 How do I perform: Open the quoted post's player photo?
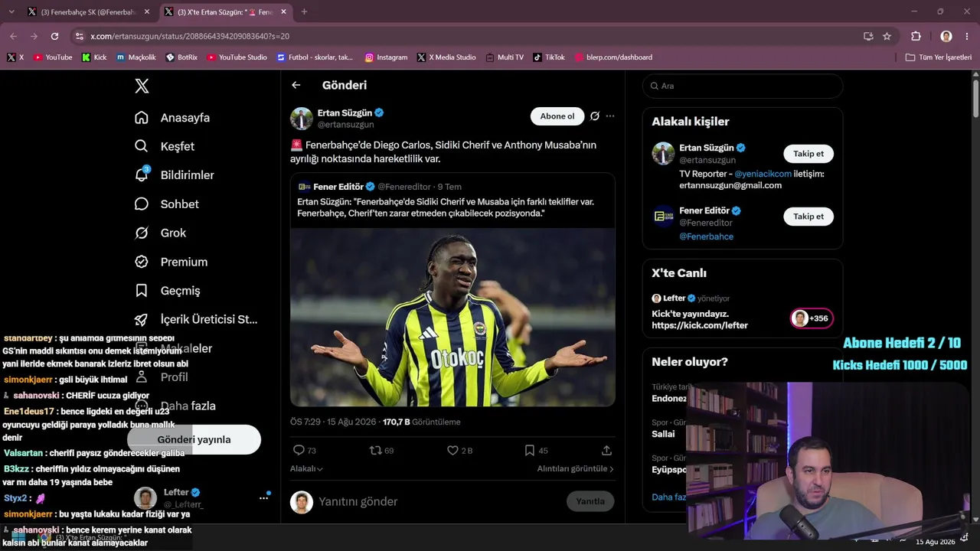(x=452, y=318)
